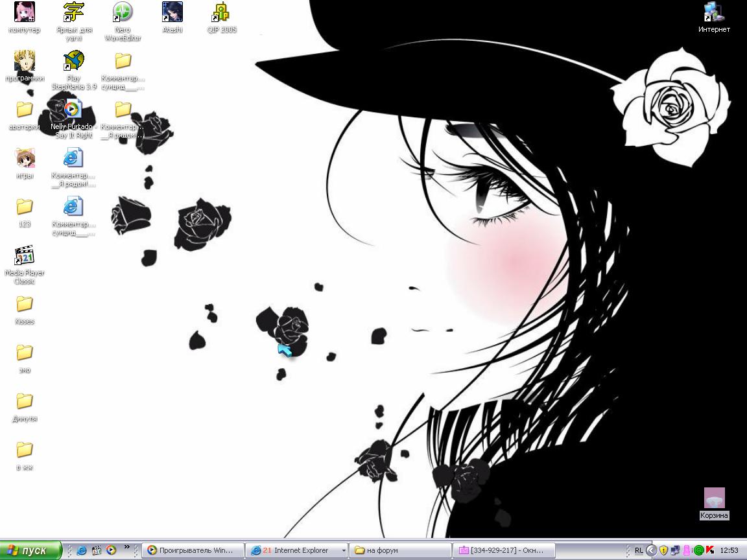This screenshot has width=747, height=560.
Task: Switch to [334-929-217] chat window
Action: 504,550
